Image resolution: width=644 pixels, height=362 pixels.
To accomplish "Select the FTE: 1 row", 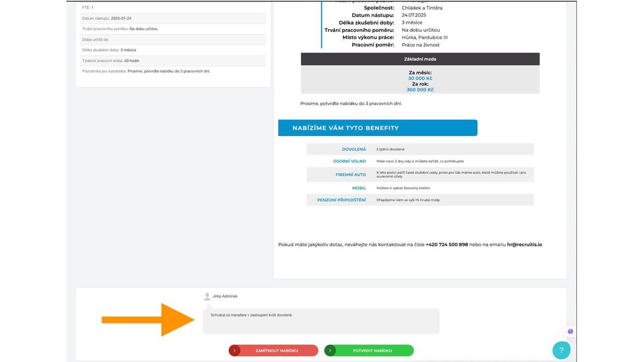I will (173, 8).
